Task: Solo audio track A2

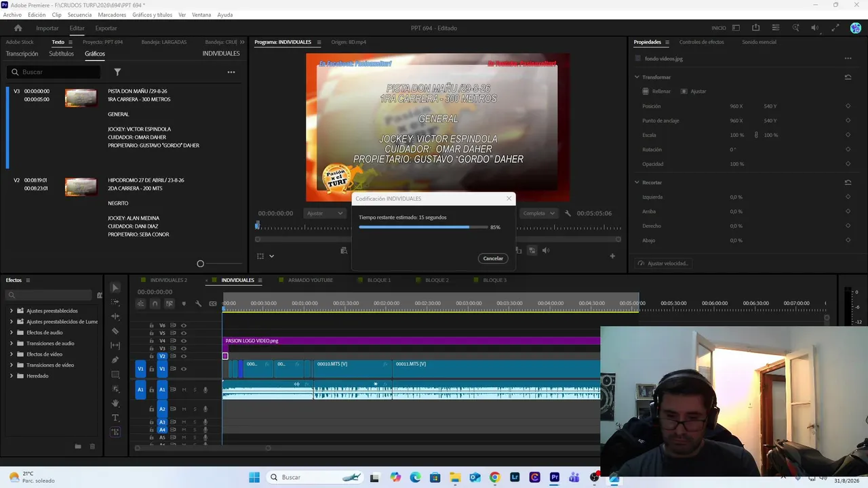Action: (194, 409)
